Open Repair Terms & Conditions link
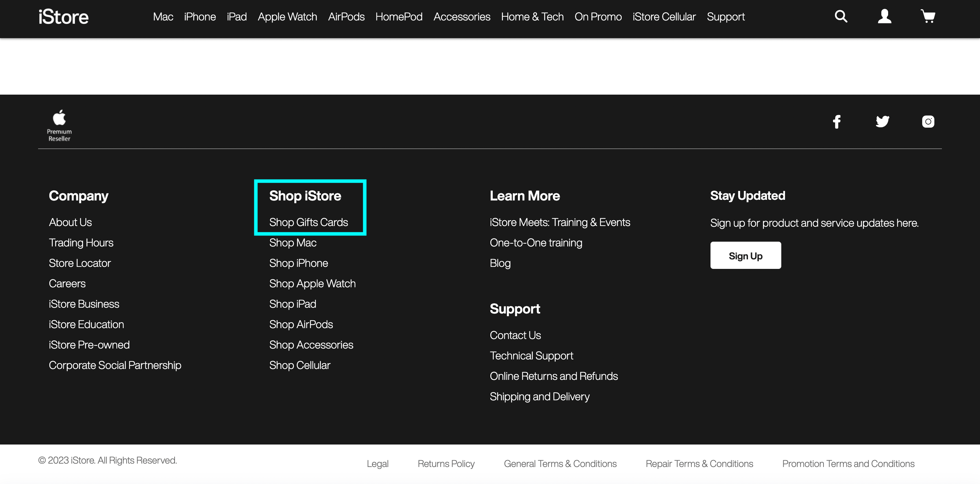The image size is (980, 484). coord(699,464)
